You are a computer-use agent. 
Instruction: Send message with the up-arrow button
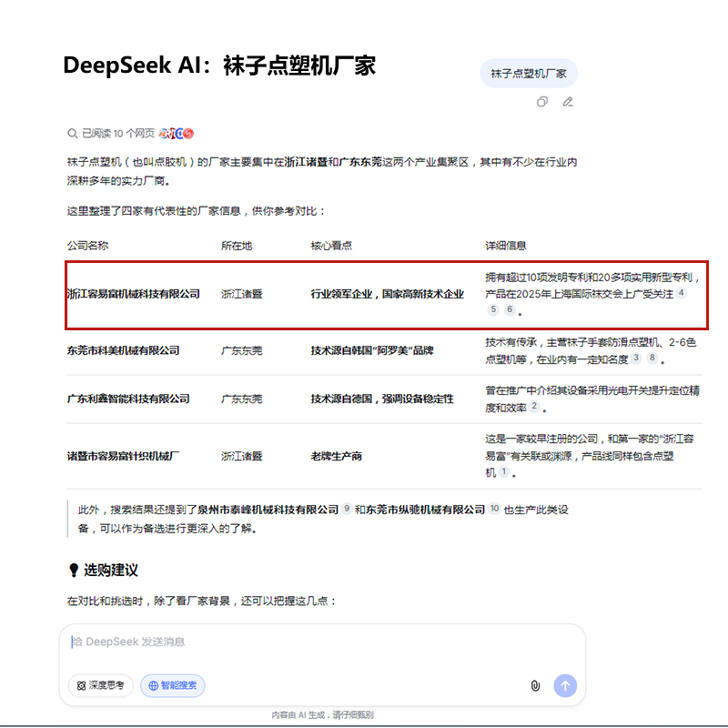pos(565,686)
